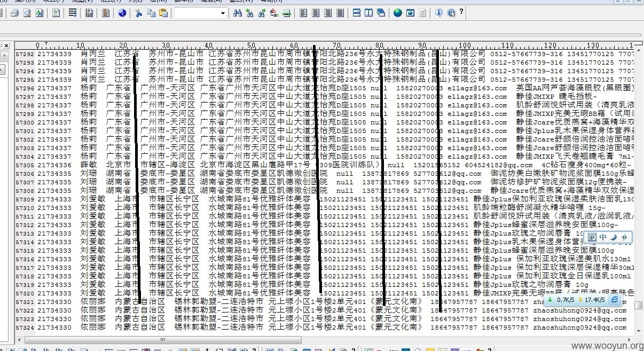This screenshot has height=351, width=644.
Task: Click the Paste clipboard icon
Action: 163,13
